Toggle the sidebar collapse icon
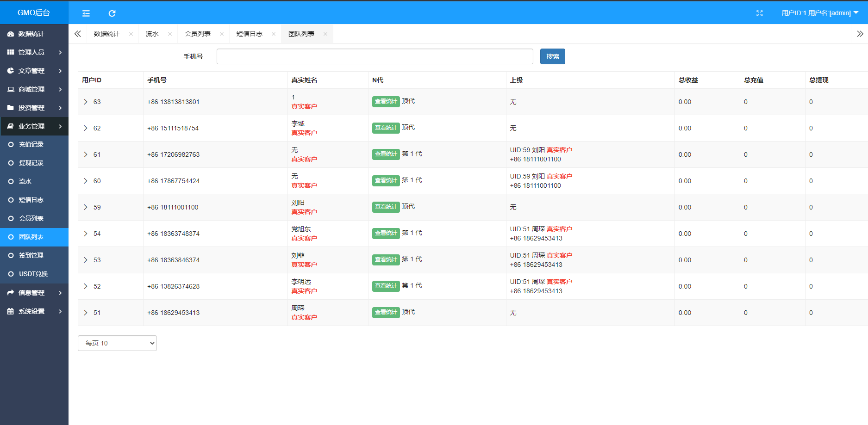This screenshot has width=868, height=425. pyautogui.click(x=86, y=13)
